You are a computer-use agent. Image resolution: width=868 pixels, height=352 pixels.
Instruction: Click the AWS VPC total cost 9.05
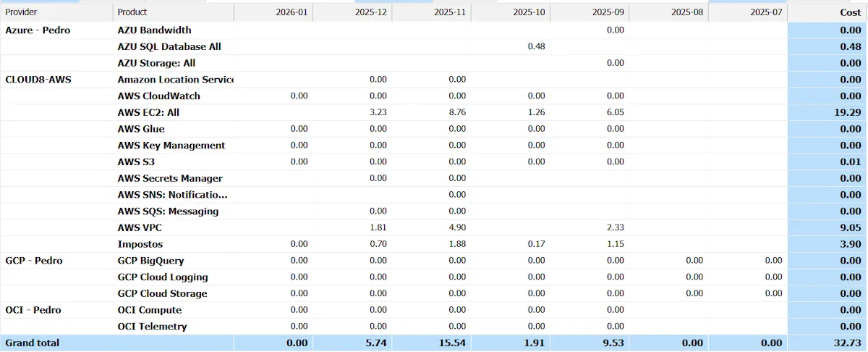coord(851,227)
